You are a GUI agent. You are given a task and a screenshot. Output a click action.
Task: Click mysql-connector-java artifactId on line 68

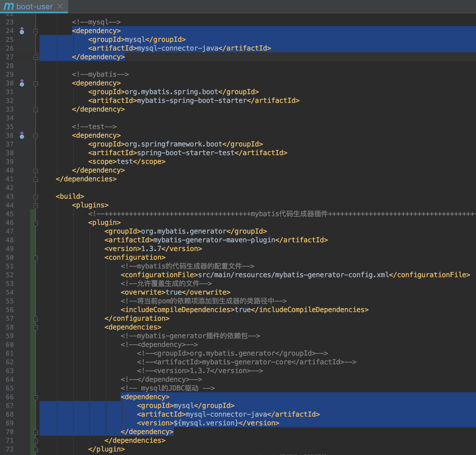(226, 414)
